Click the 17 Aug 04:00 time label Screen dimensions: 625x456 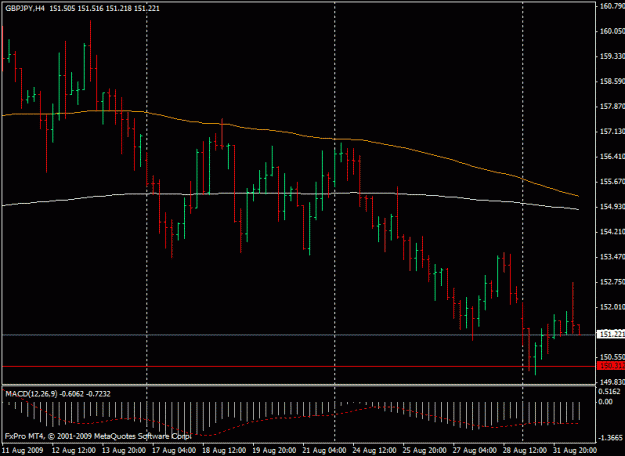tap(174, 450)
